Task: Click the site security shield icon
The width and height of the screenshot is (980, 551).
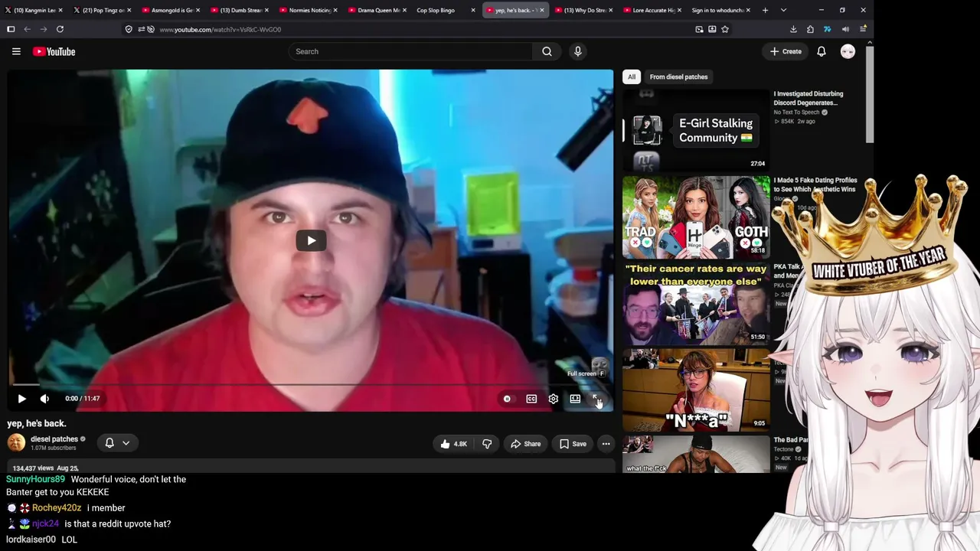Action: (129, 29)
